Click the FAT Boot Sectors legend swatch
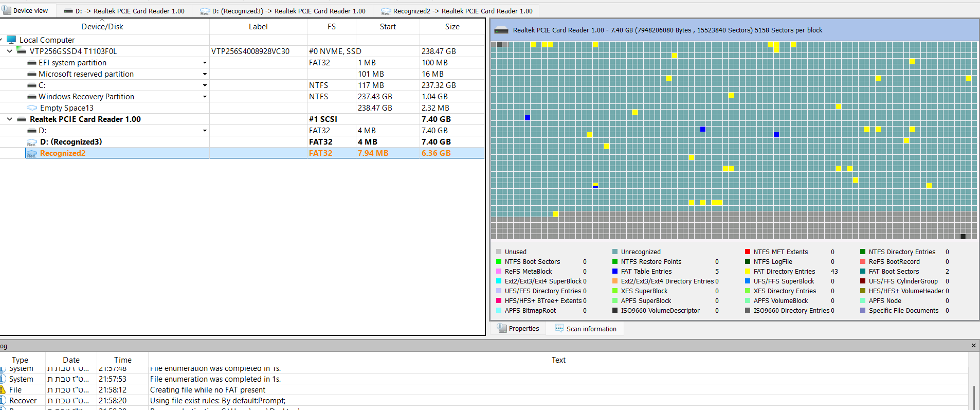 click(863, 271)
